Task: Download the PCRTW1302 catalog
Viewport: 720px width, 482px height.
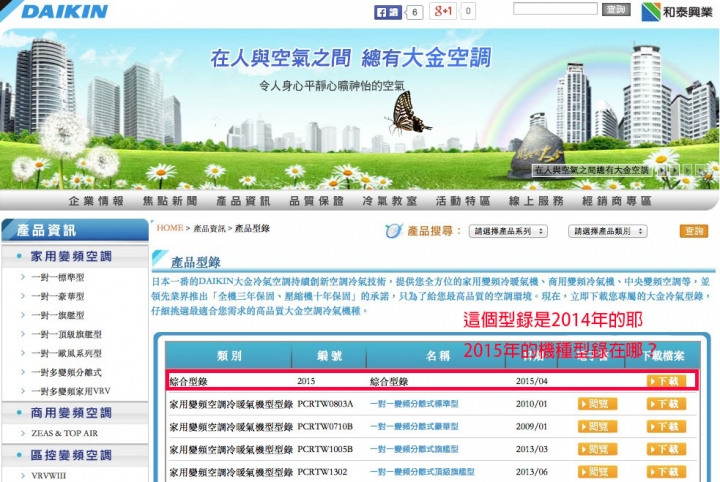Action: point(666,471)
